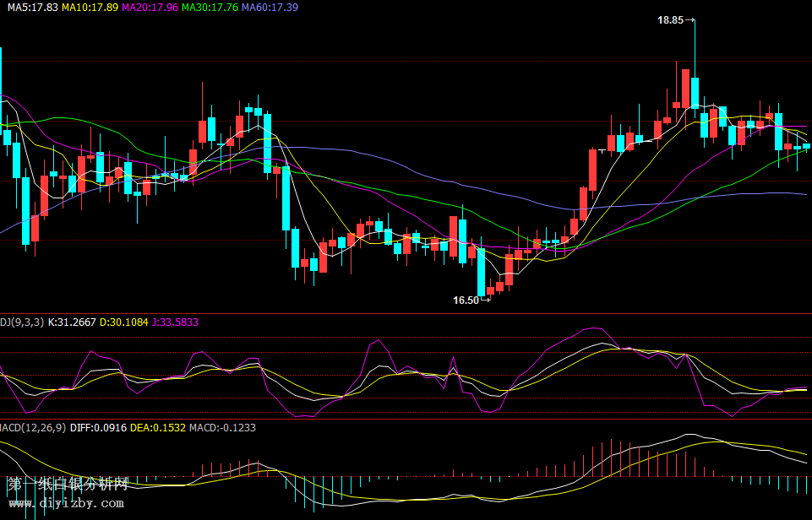Click the red divider line above the MACD panel
Viewport: 812px width, 520px height.
pos(406,419)
